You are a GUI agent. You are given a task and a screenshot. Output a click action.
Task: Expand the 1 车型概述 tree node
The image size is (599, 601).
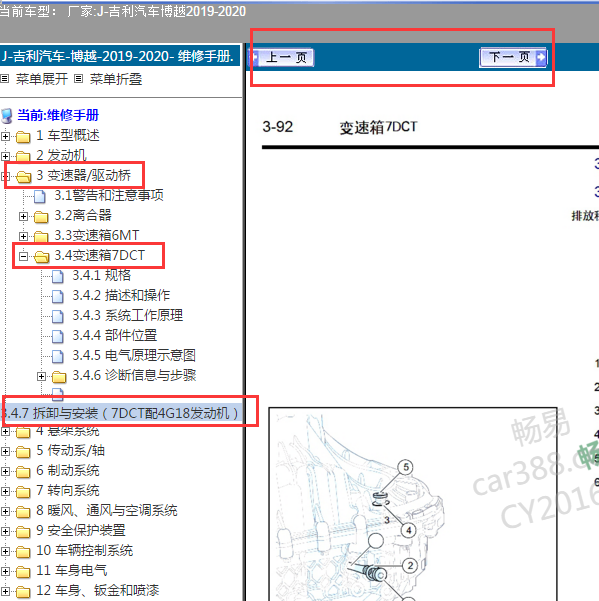5,136
